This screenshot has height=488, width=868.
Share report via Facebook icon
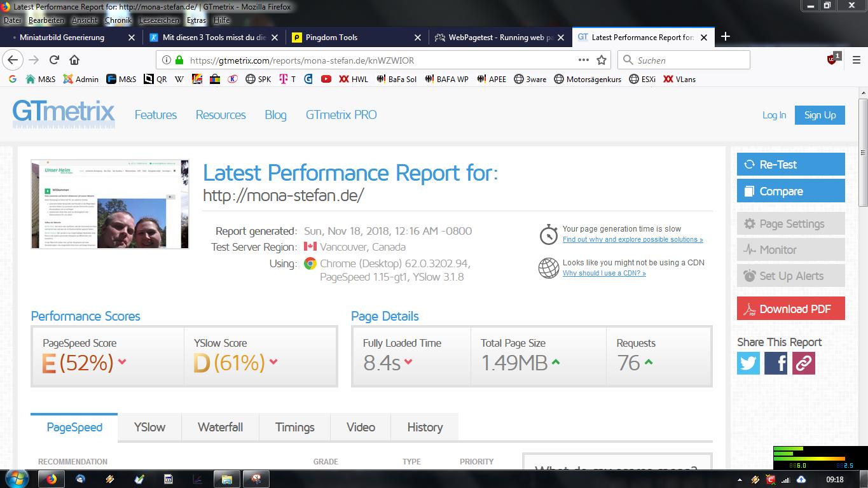776,363
